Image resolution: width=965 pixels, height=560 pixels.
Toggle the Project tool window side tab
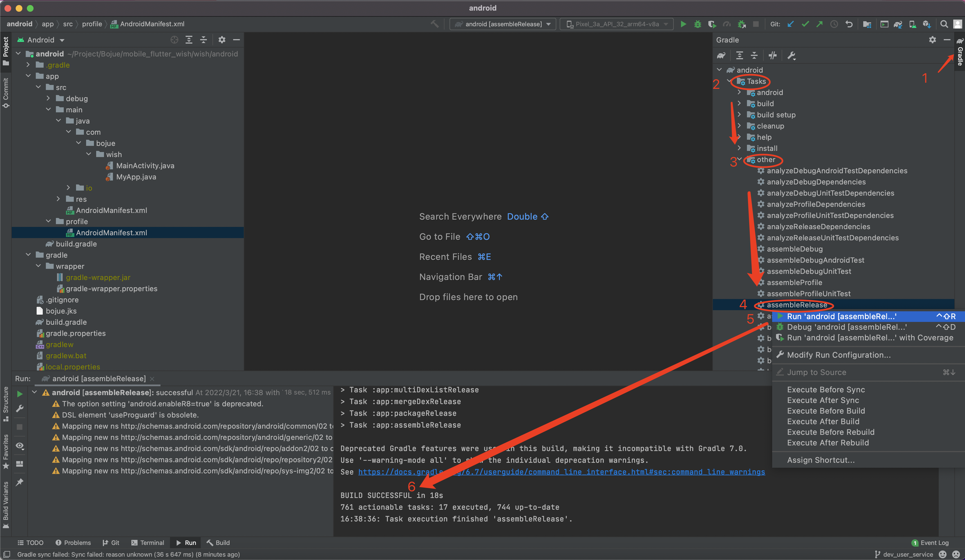(6, 51)
